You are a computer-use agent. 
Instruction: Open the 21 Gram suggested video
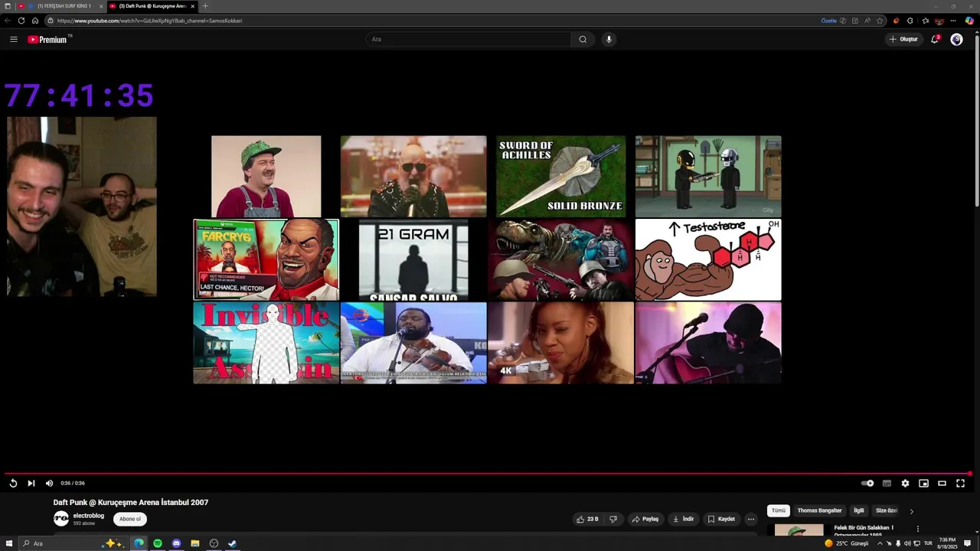pos(413,259)
